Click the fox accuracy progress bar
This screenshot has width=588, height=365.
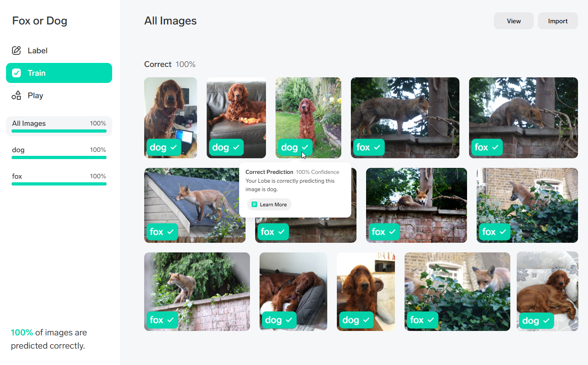click(x=59, y=184)
